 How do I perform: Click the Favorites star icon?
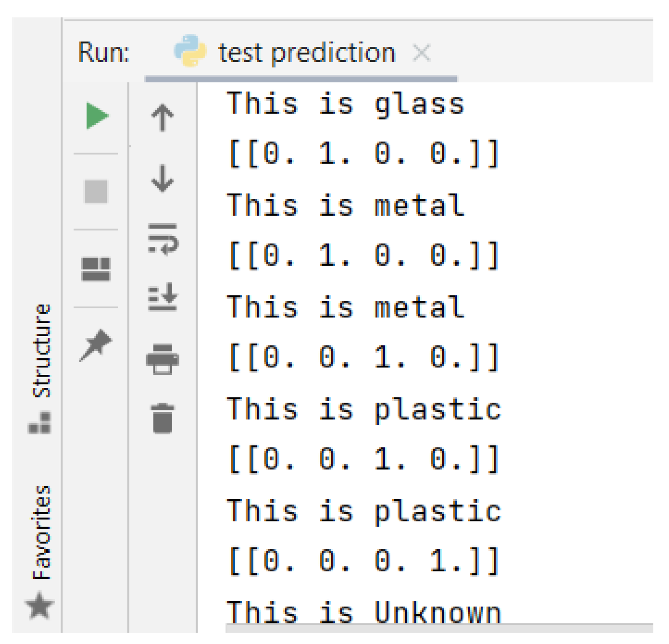40,605
